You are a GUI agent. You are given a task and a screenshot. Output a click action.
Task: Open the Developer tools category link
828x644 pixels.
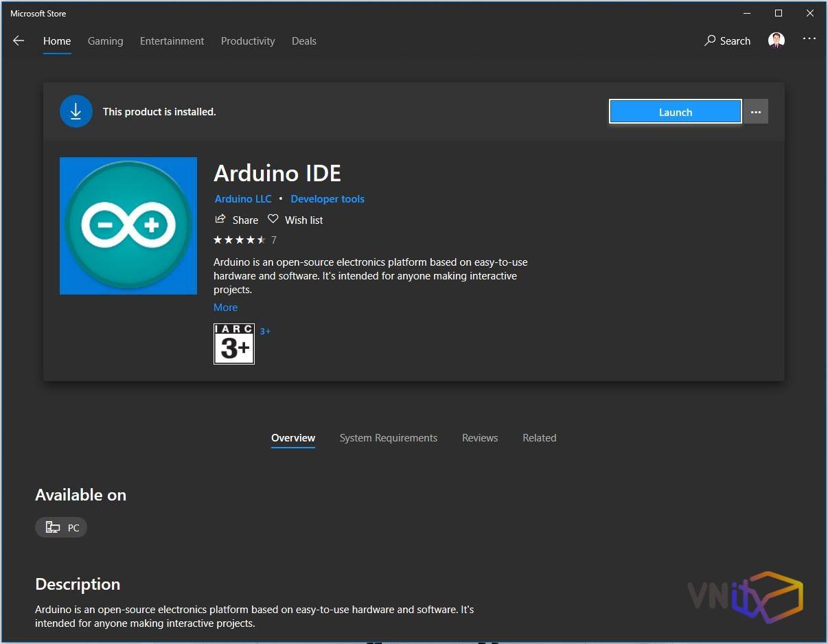coord(327,199)
